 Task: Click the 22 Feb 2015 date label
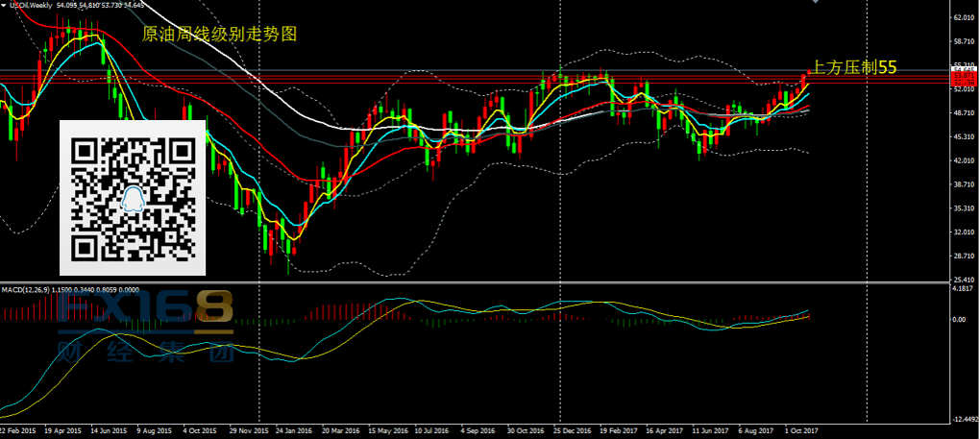point(21,431)
